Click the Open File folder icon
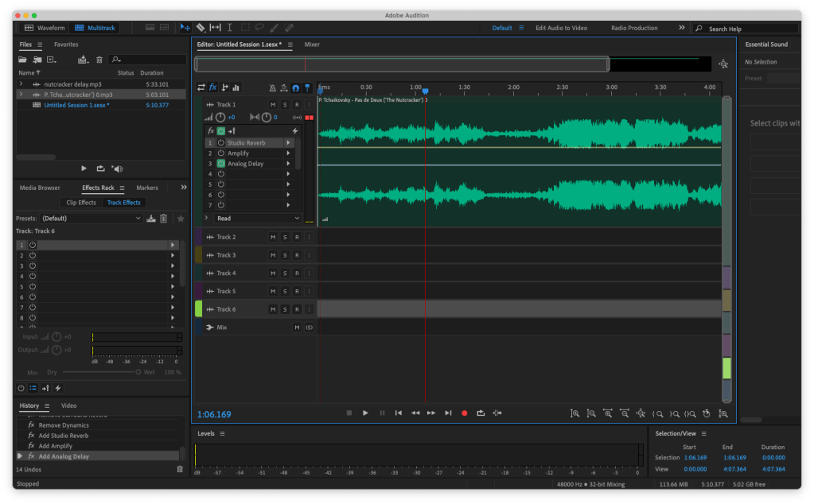This screenshot has width=814, height=504. point(23,60)
